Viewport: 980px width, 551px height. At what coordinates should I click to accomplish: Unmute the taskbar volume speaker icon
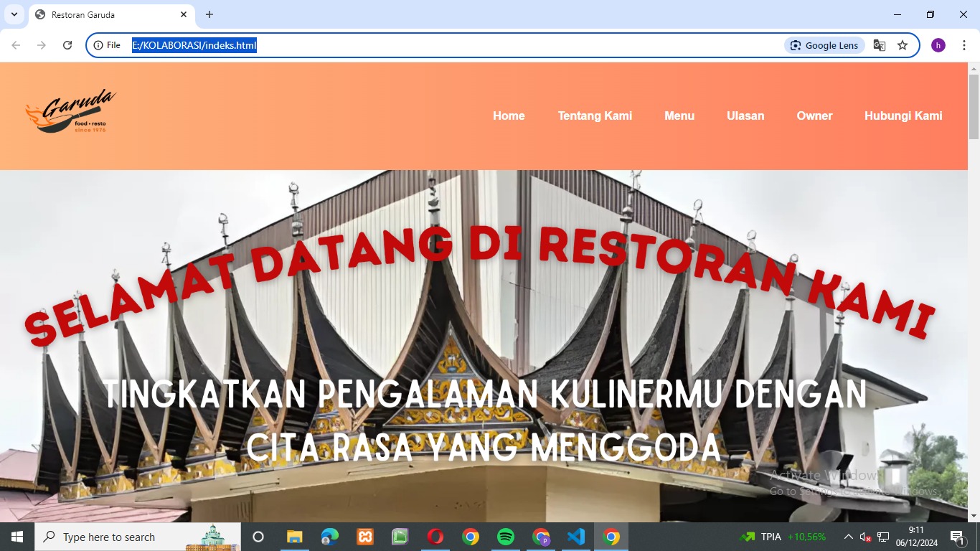point(865,537)
